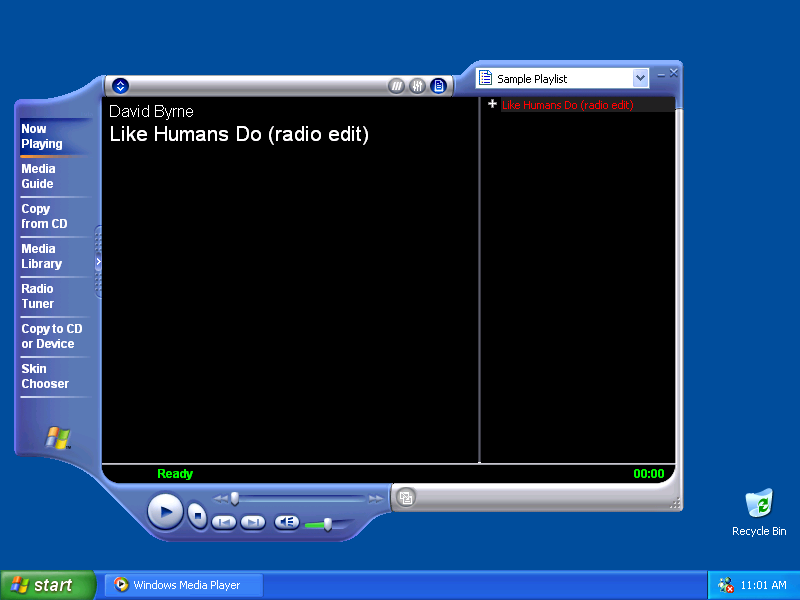This screenshot has width=800, height=600.
Task: Click the large 'Like Humans Do (radio edit)' title
Action: coord(239,134)
